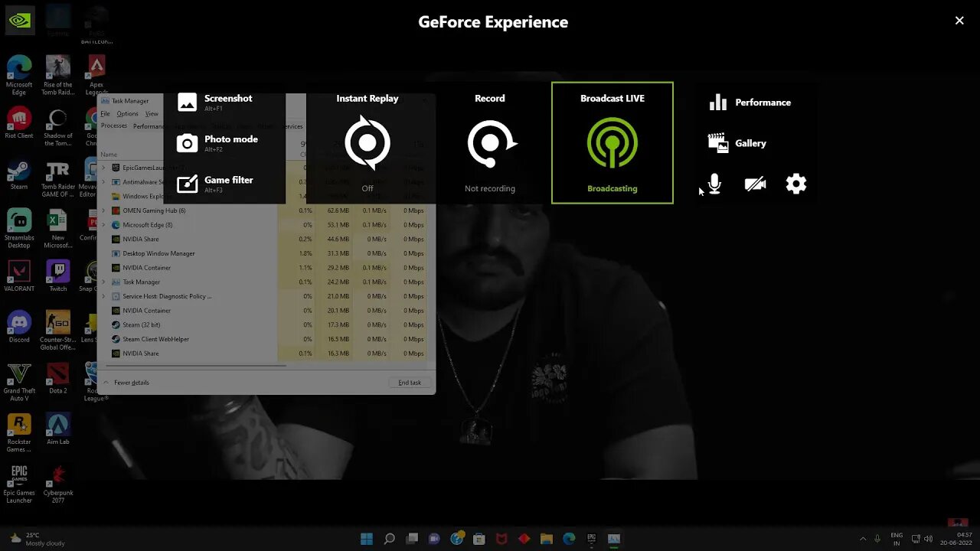Viewport: 980px width, 551px height.
Task: Toggle the camera in GeForce overlay
Action: 755,184
